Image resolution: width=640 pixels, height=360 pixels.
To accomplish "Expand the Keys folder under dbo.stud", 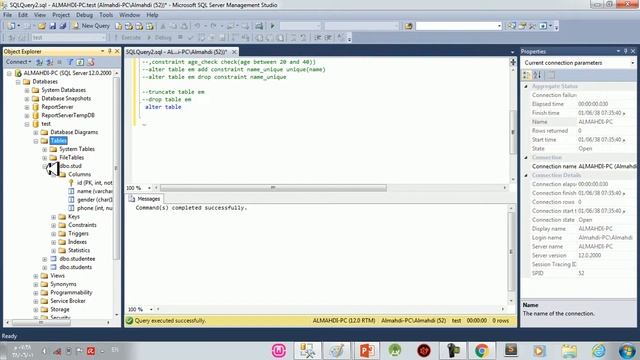I will tap(54, 217).
